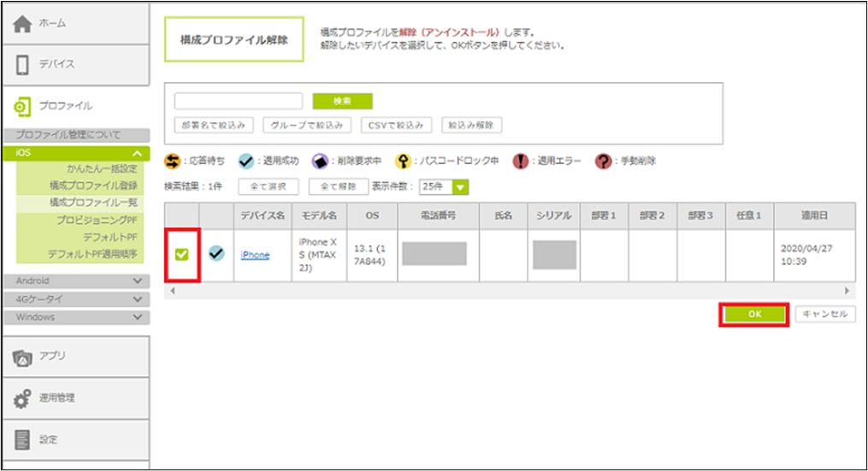This screenshot has height=471, width=868.
Task: Click the Profile gear-document icon
Action: tap(23, 106)
